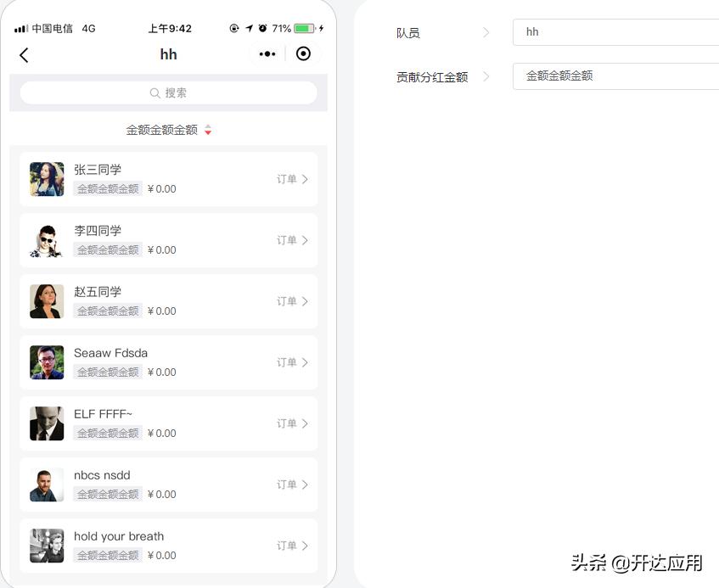Open the 订单 link for 赵五同学
The image size is (719, 588).
(293, 301)
